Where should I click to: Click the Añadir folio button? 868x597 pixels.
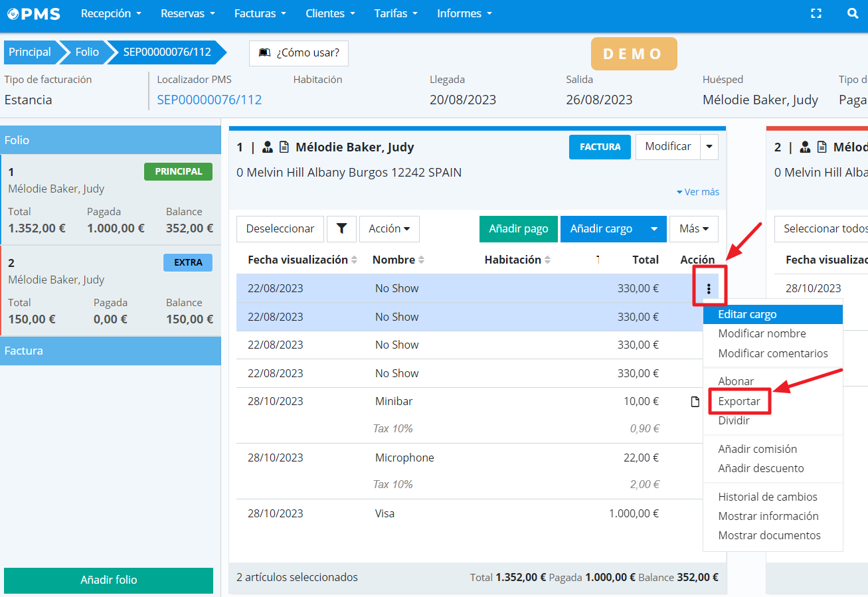(x=108, y=580)
